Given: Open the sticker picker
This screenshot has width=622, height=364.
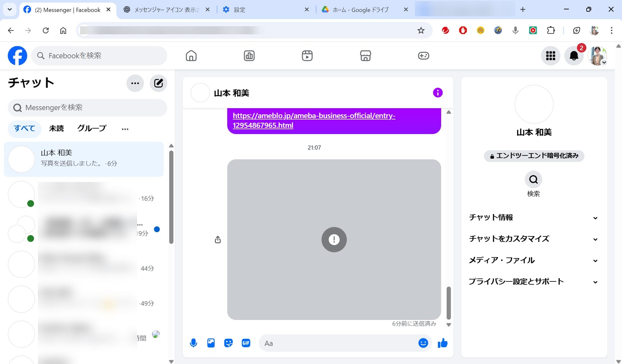Looking at the screenshot, I should pyautogui.click(x=229, y=343).
